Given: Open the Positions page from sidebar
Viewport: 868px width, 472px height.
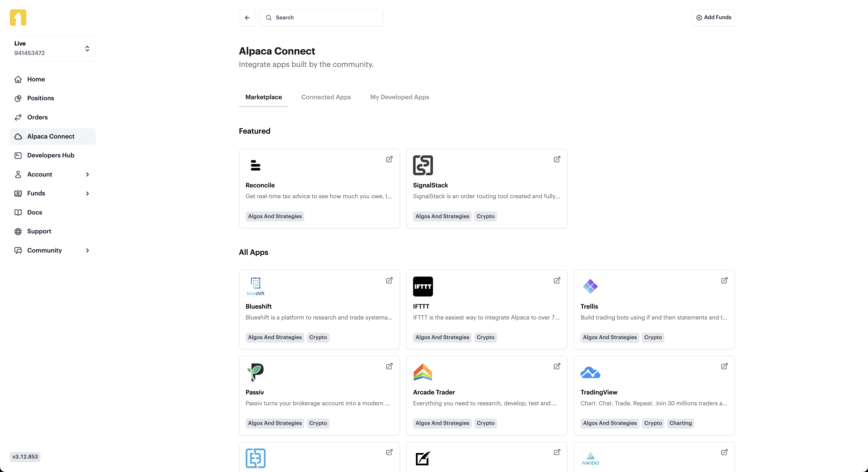Looking at the screenshot, I should pos(41,98).
